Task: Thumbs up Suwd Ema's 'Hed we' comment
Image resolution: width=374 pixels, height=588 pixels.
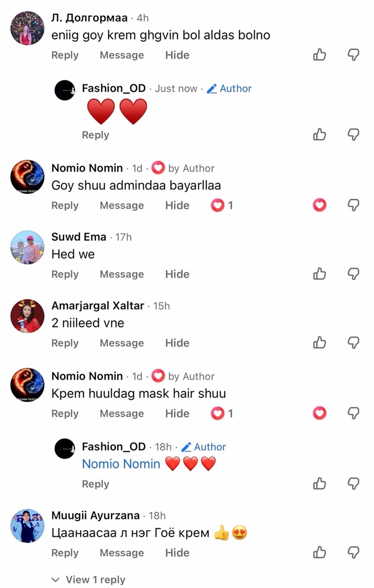Action: [x=319, y=274]
